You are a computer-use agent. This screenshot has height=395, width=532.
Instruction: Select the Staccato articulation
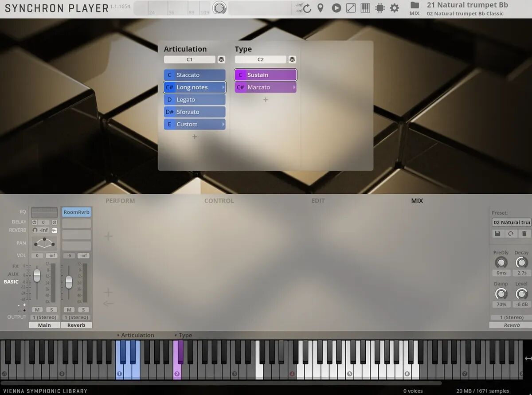(194, 75)
